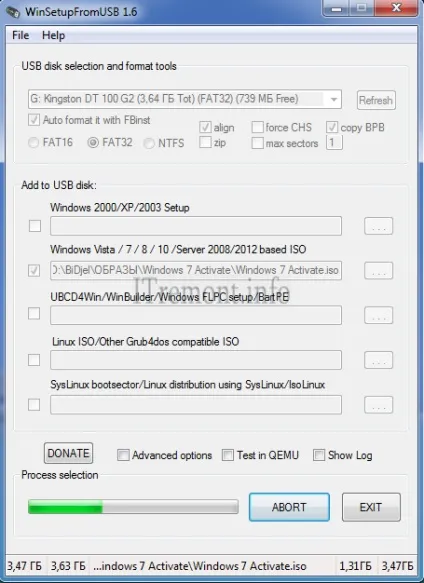424x583 pixels.
Task: Click the UBCD4Win/WinBuilder path field
Action: pyautogui.click(x=196, y=315)
